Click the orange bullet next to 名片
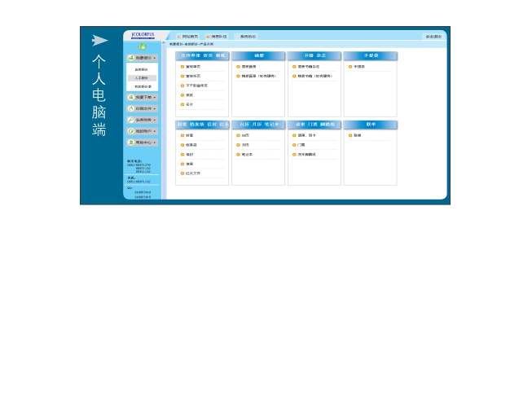The height and width of the screenshot is (408, 532). pyautogui.click(x=182, y=104)
